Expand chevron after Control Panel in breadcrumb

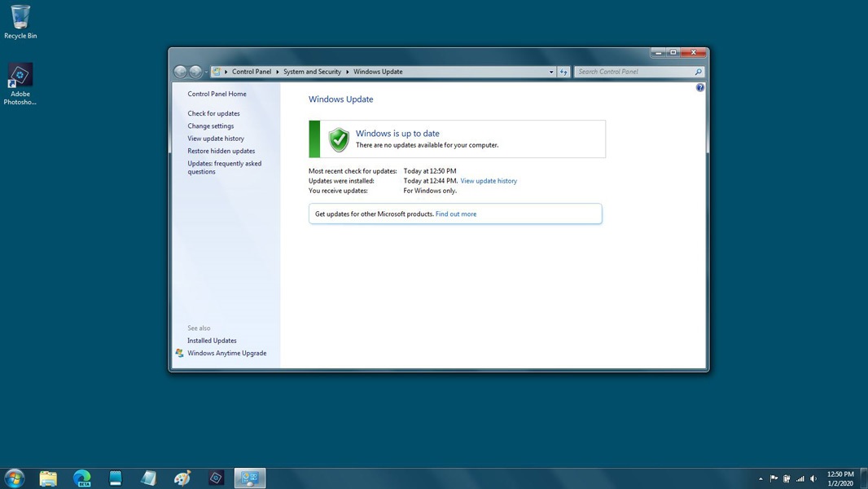(277, 72)
